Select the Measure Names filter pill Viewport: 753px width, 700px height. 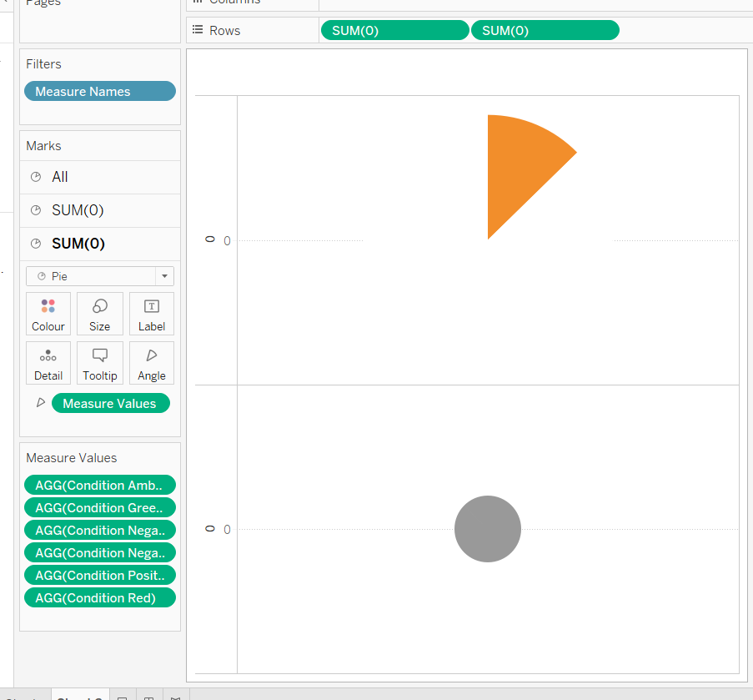100,91
